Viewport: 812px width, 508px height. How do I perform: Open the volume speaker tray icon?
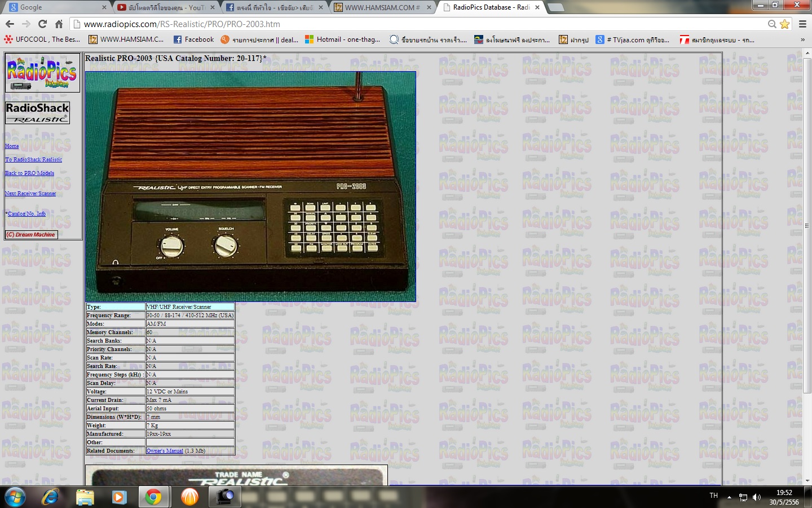coord(757,497)
